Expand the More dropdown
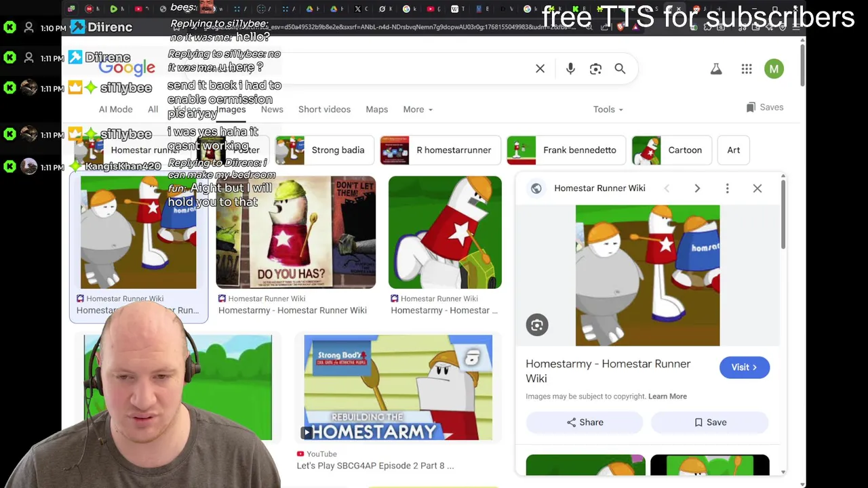This screenshot has height=488, width=868. [x=418, y=109]
